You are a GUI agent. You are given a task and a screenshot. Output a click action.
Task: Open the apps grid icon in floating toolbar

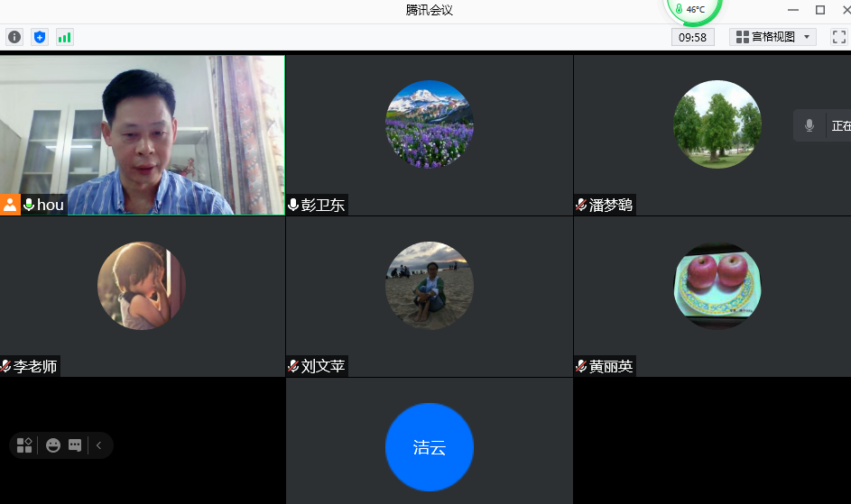pyautogui.click(x=24, y=445)
